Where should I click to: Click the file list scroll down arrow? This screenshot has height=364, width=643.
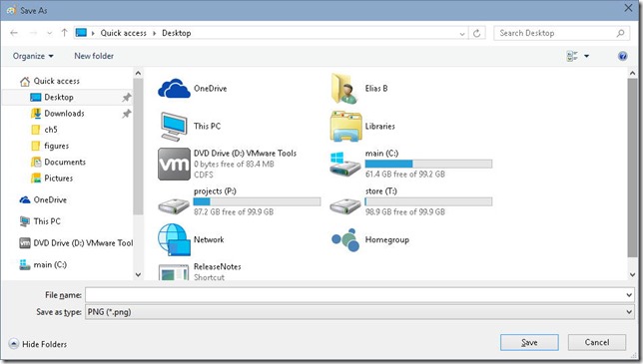[x=632, y=274]
